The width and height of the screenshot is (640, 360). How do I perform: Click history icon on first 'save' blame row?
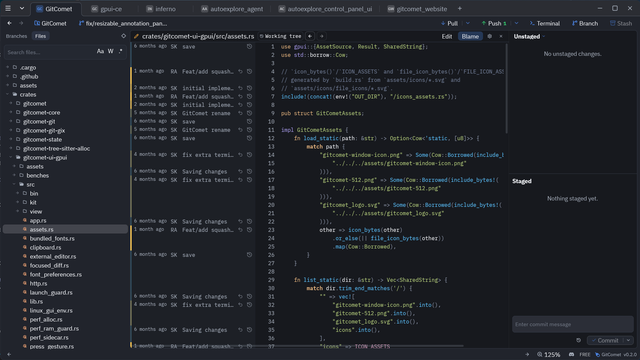pos(249,47)
